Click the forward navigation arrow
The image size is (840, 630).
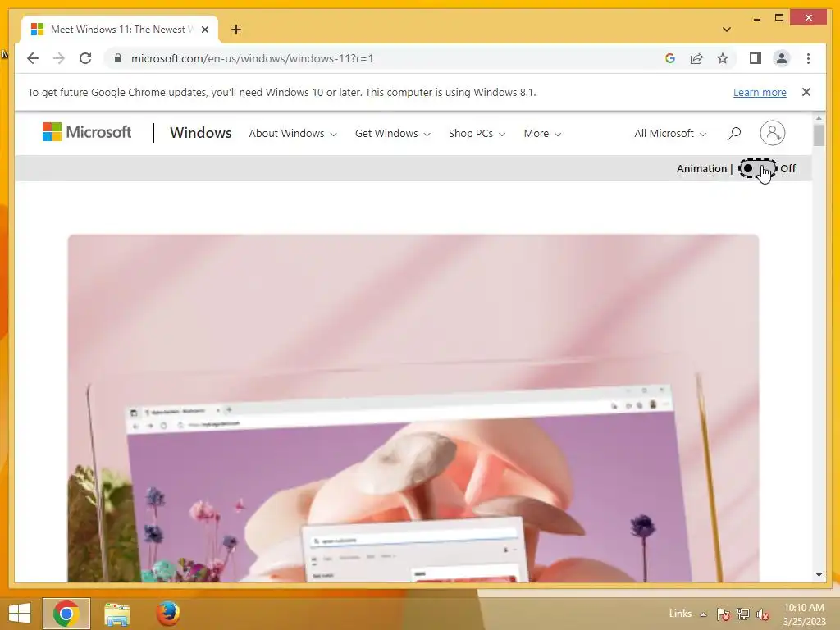(59, 58)
